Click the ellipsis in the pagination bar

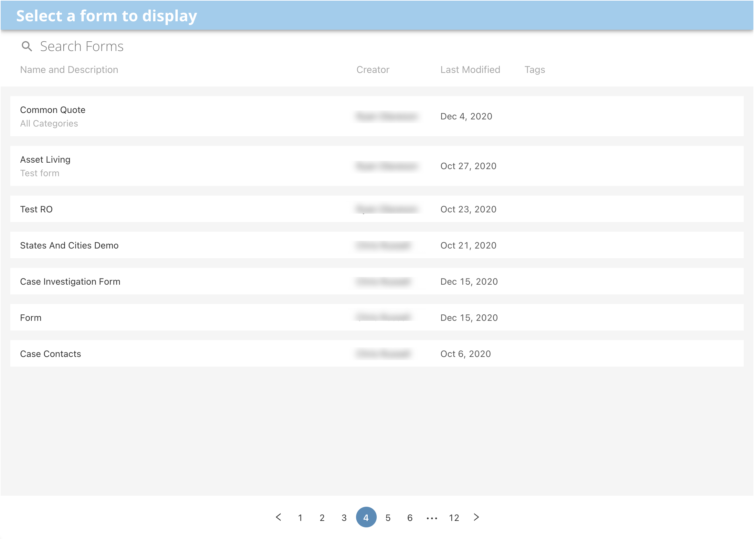(432, 517)
